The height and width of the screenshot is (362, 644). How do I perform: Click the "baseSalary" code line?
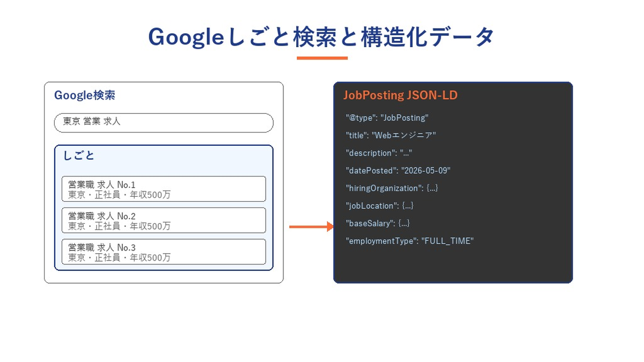click(x=378, y=223)
